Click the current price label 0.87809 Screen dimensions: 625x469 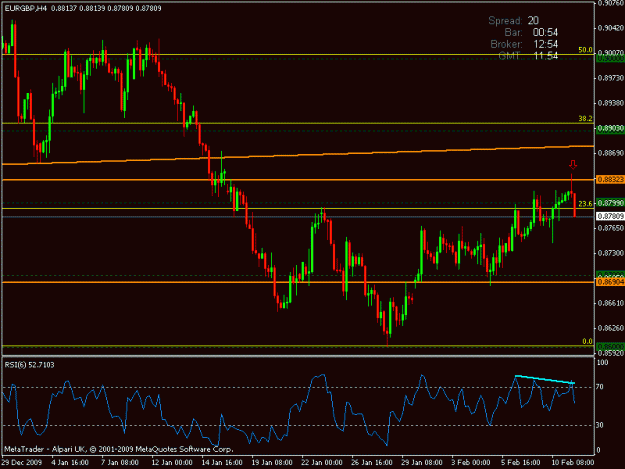610,216
